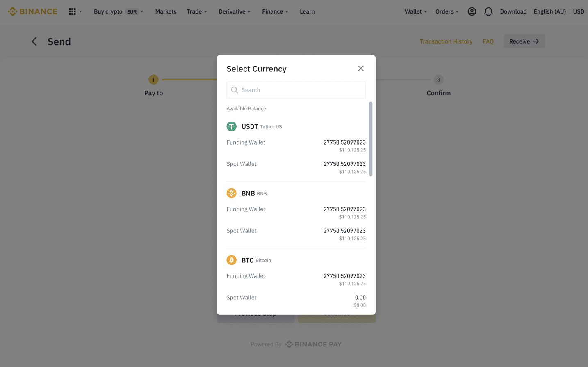Image resolution: width=588 pixels, height=367 pixels.
Task: Open the user account profile icon
Action: click(472, 11)
